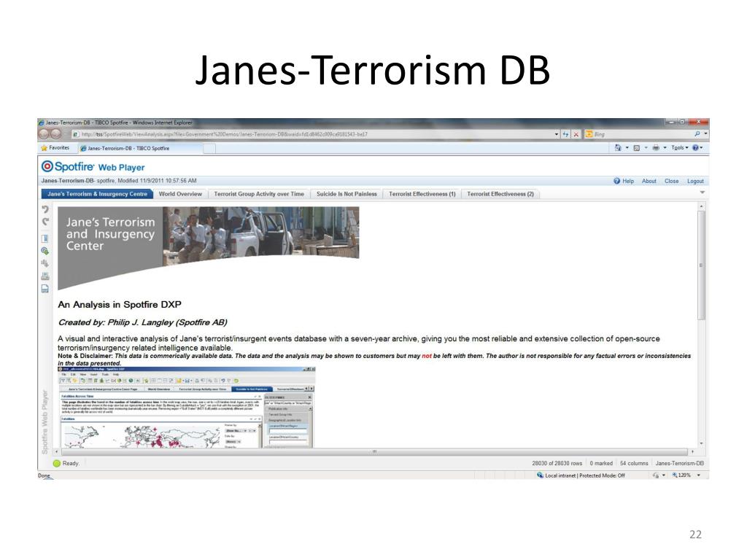Click the Home icon in IE command bar

pos(618,147)
